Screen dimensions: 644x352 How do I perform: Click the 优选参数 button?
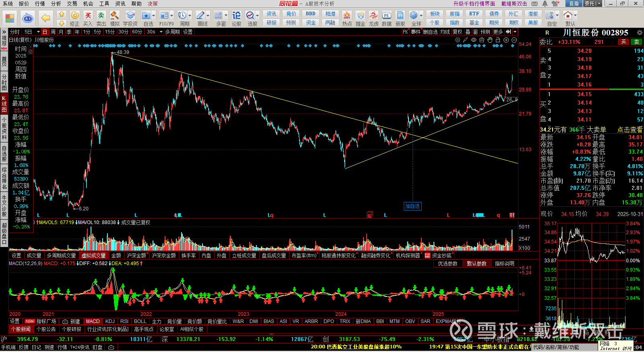click(448, 263)
